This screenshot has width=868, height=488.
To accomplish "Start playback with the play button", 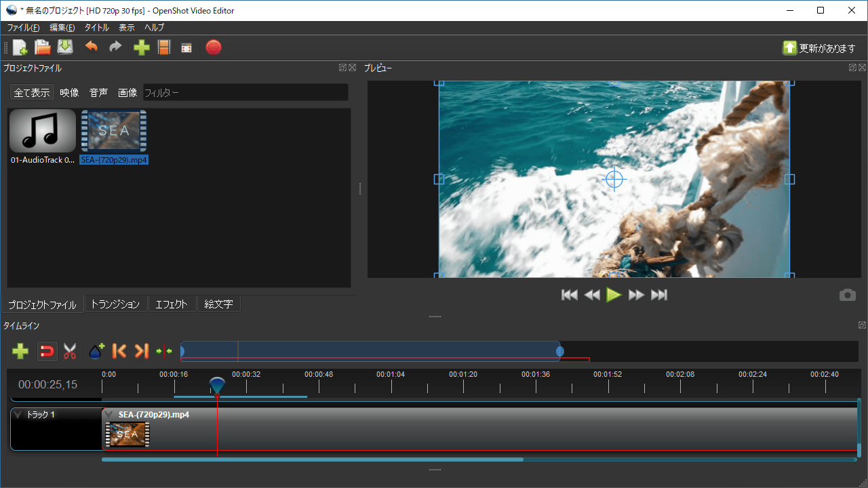I will pos(614,295).
